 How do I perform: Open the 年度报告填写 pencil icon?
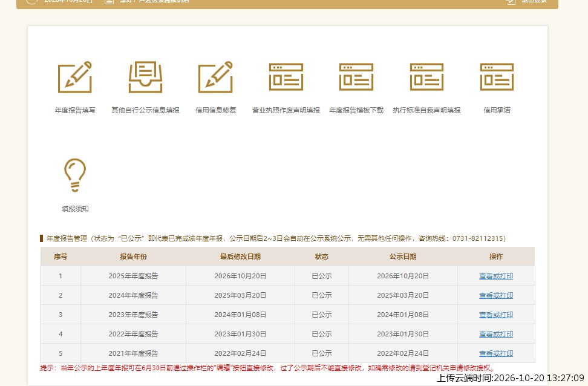click(75, 77)
